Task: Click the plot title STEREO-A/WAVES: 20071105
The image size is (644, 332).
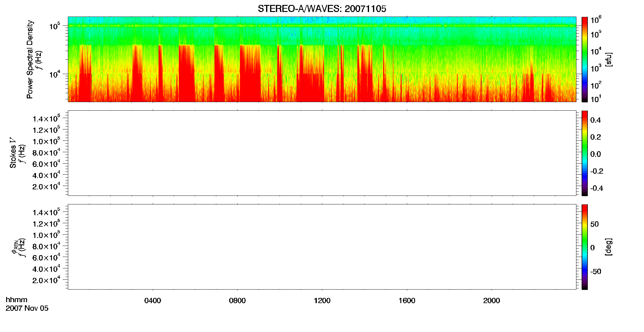Action: click(322, 9)
